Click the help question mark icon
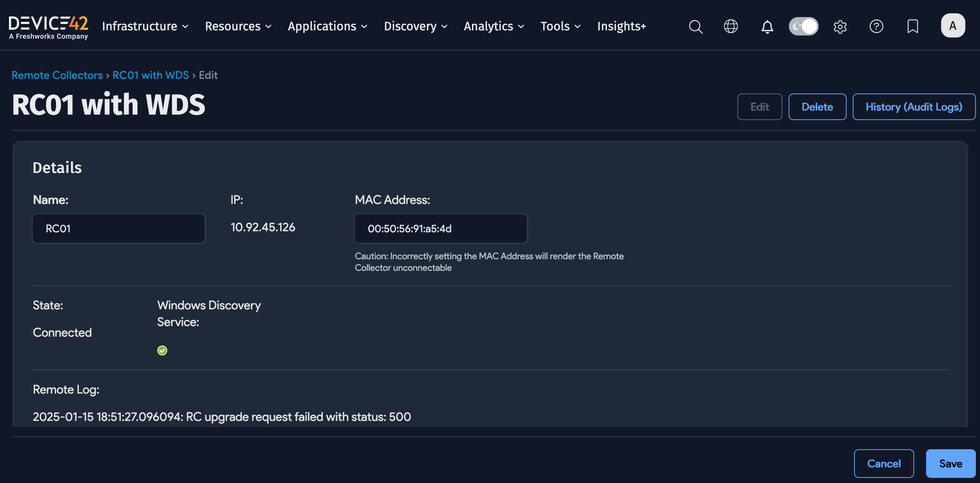Viewport: 980px width, 483px height. click(876, 26)
